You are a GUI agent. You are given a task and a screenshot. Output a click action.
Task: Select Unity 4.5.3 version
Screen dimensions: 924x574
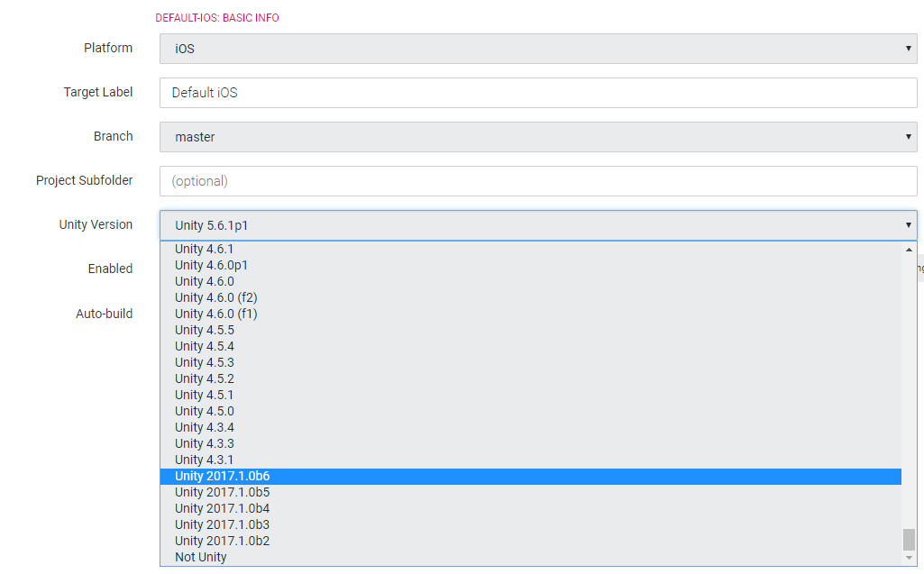pos(530,362)
